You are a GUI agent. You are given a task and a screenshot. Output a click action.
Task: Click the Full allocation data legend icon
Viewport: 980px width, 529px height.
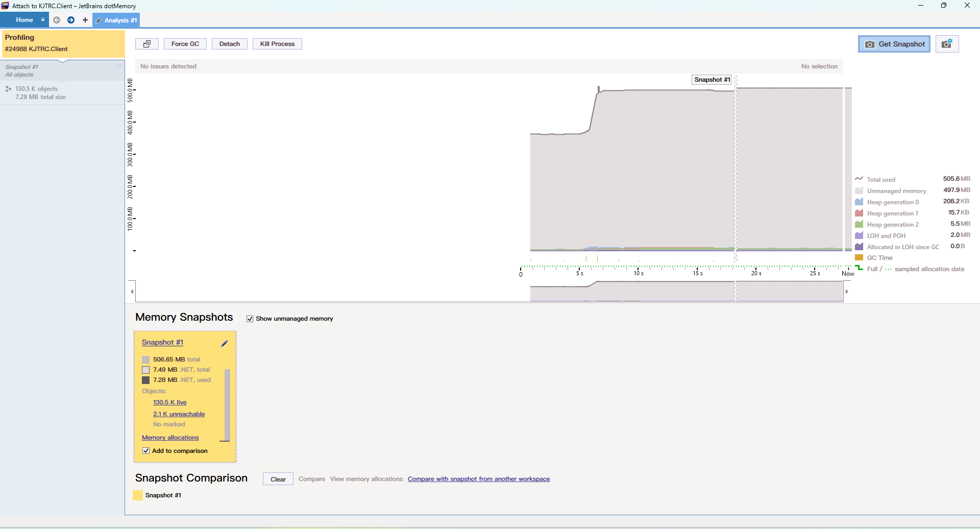[x=859, y=268]
